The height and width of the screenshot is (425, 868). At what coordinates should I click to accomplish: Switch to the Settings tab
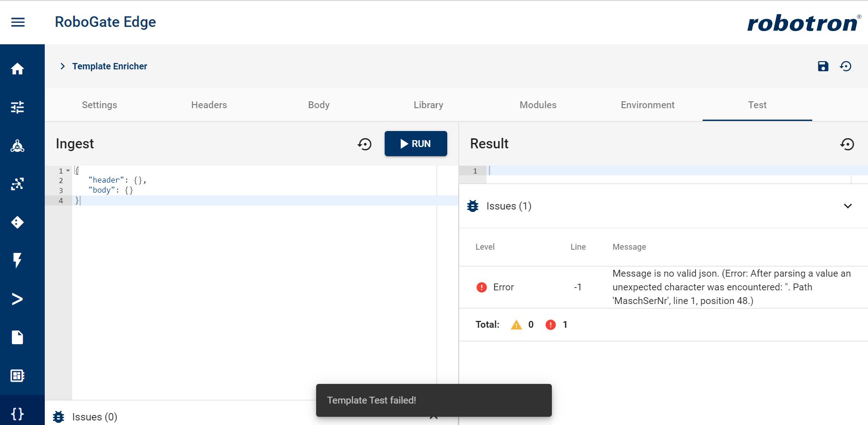pos(100,105)
